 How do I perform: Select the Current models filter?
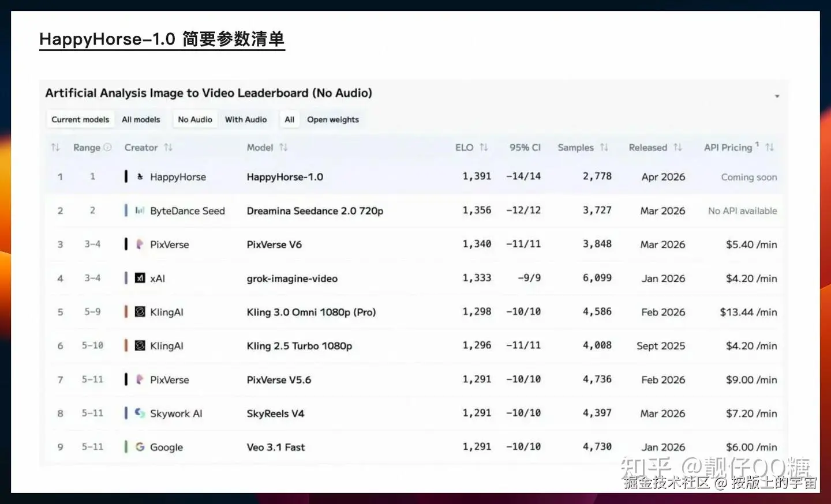click(x=80, y=119)
